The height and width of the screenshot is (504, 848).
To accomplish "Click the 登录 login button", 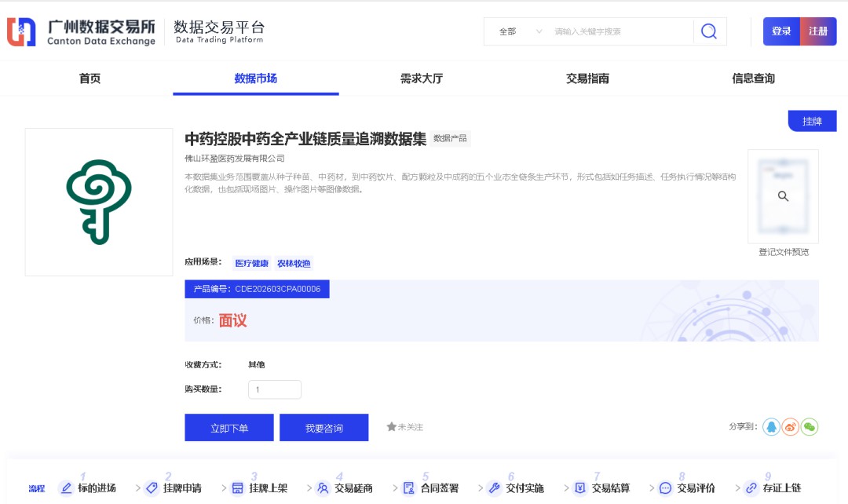I will [x=781, y=31].
